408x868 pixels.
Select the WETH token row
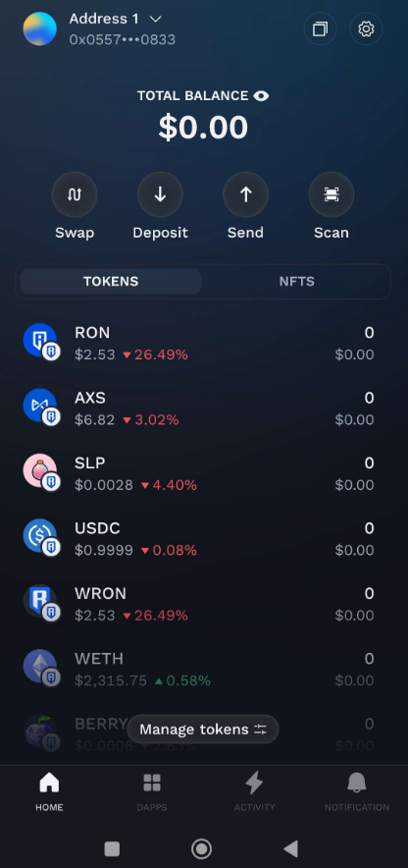[x=204, y=670]
